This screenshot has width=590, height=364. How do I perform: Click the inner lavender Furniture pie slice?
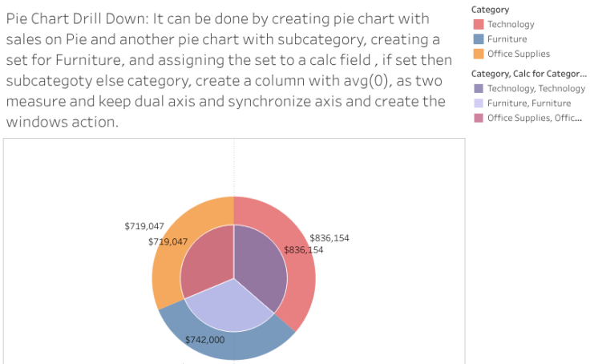(234, 309)
